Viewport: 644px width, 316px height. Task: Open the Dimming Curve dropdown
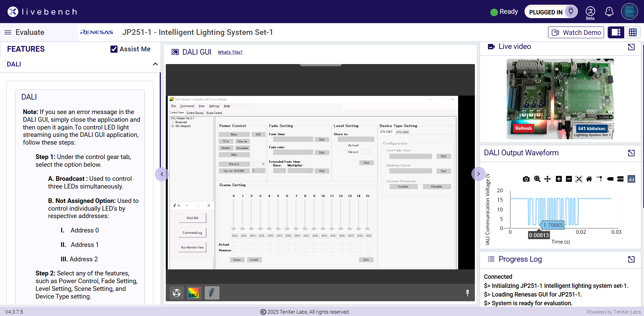[x=410, y=171]
